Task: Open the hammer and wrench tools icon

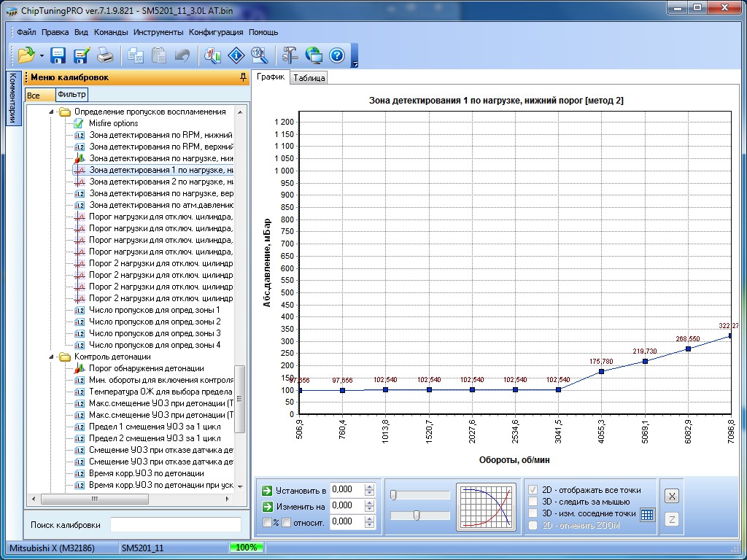Action: click(290, 55)
